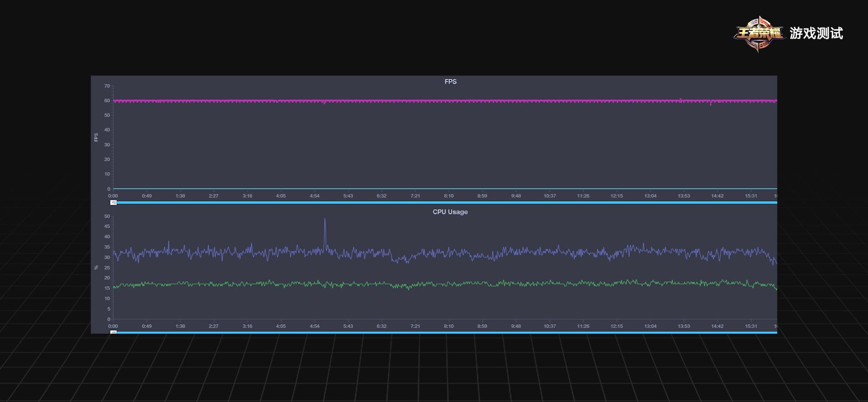Click the 12:15 label under CPU chart
868x402 pixels.
coord(617,326)
